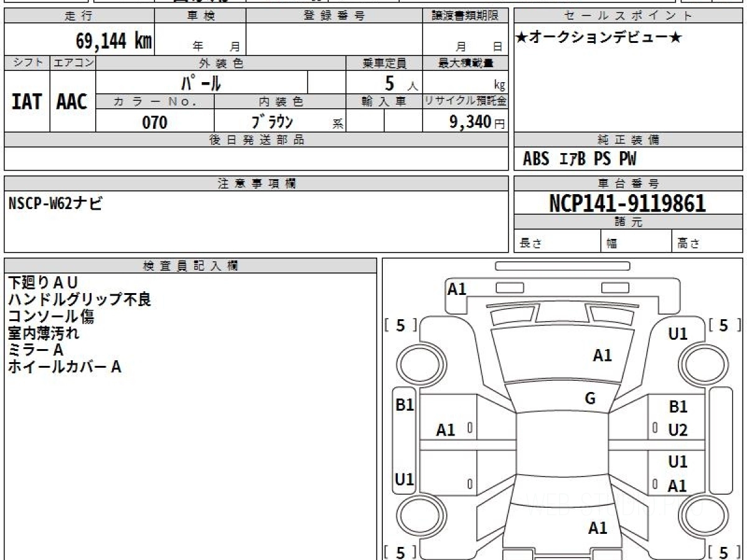
Task: Click the G mark on the windshield
Action: click(x=590, y=399)
